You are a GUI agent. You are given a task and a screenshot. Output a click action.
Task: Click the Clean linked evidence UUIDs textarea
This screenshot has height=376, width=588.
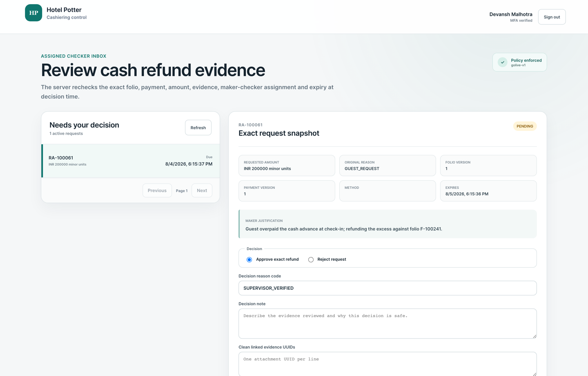pos(388,364)
